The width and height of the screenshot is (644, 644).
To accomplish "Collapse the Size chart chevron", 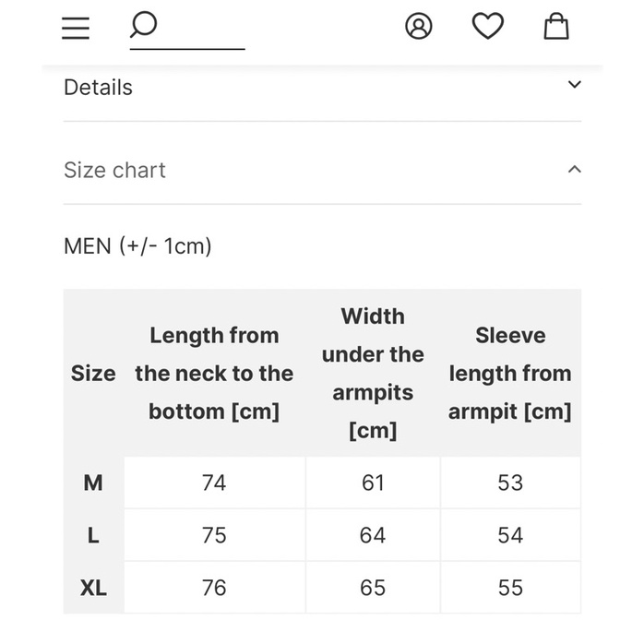I will pyautogui.click(x=574, y=170).
